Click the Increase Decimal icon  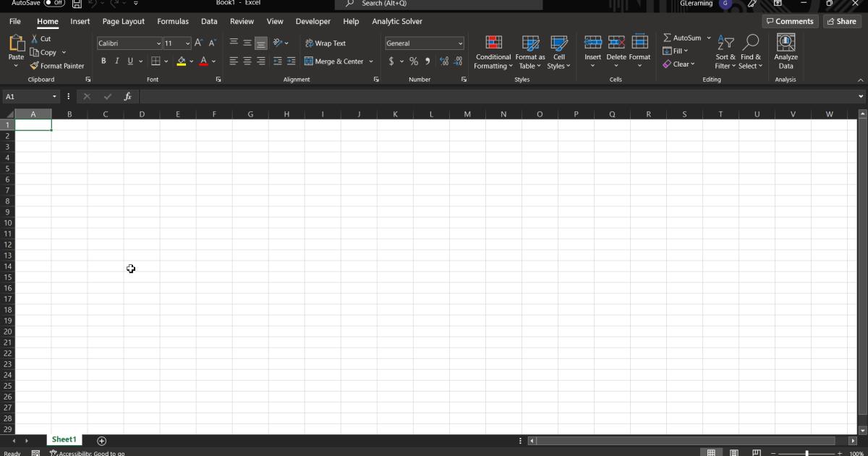point(444,62)
